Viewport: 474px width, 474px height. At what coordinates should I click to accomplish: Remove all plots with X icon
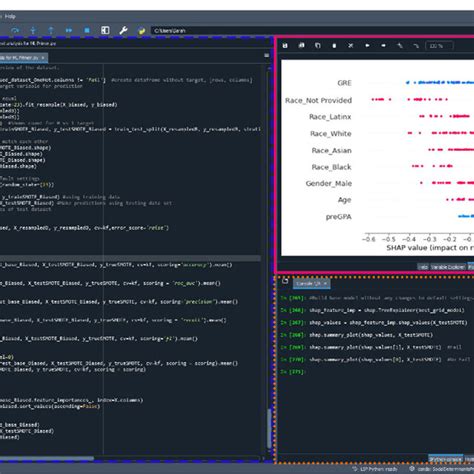(x=350, y=45)
